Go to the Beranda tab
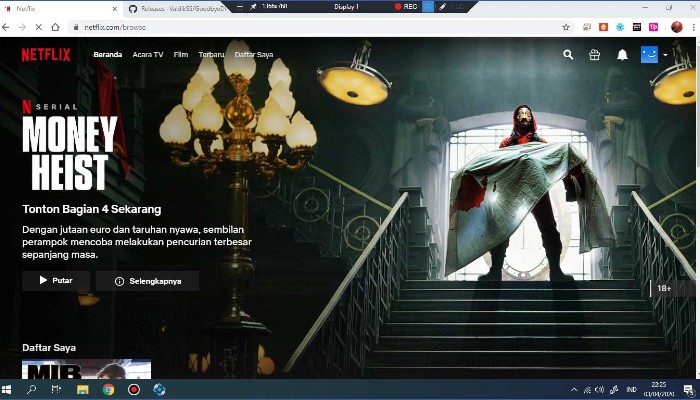 108,54
